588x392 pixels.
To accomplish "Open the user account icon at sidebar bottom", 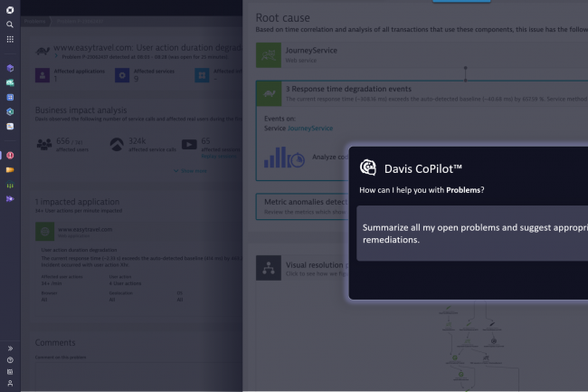I will (x=10, y=383).
